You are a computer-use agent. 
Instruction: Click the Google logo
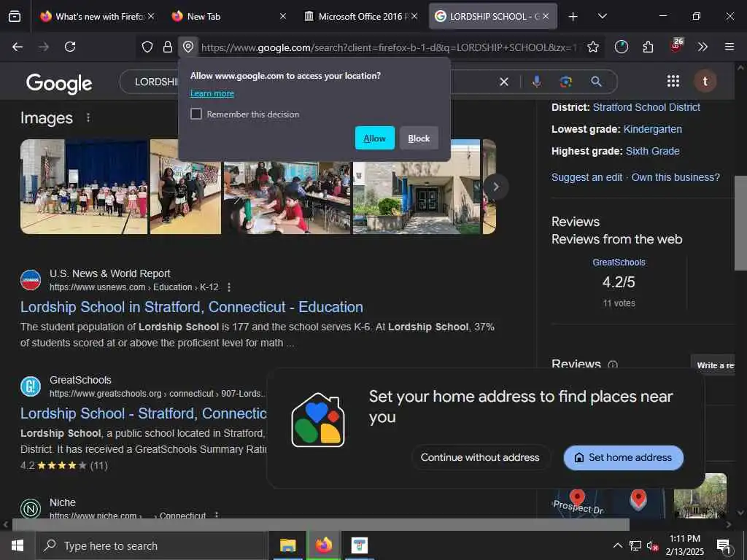59,83
